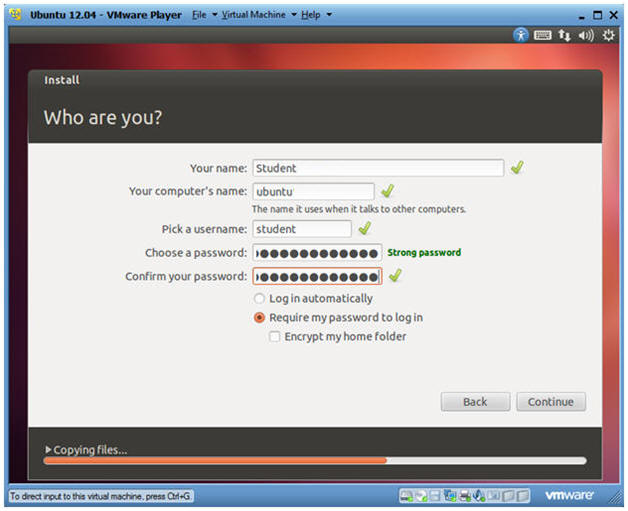Screen dimensions: 628x511
Task: Click 'The name it uses when it talks' hint
Action: 359,209
